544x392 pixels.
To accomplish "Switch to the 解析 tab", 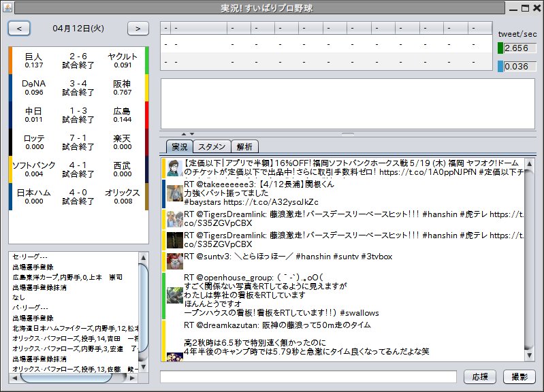I will 244,147.
